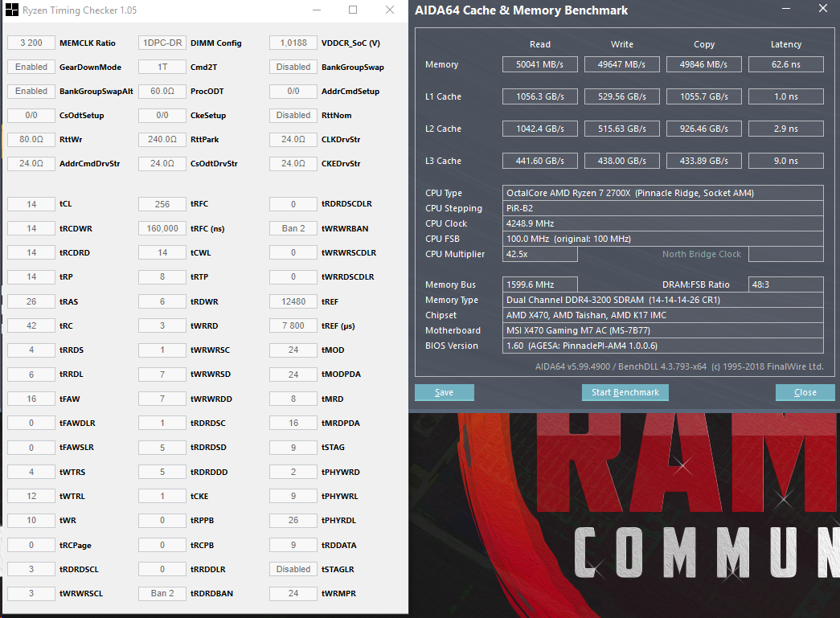Screen dimensions: 840x618
Task: Click the tWR value 10
Action: (31, 520)
